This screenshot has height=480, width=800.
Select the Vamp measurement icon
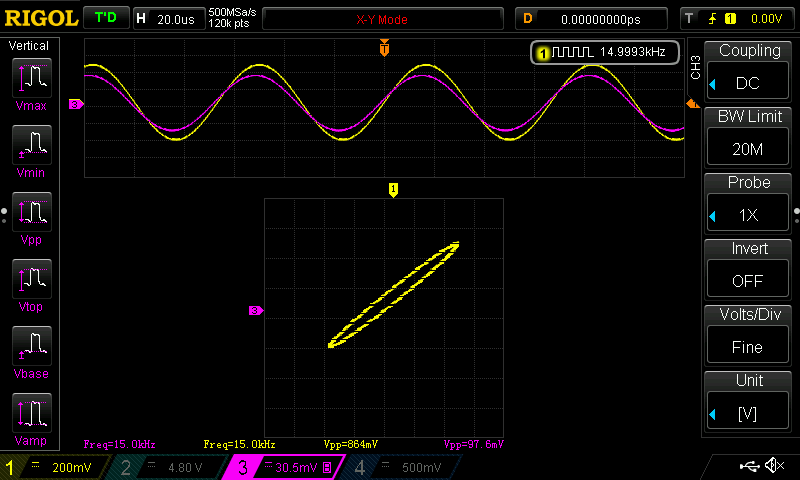[x=32, y=413]
